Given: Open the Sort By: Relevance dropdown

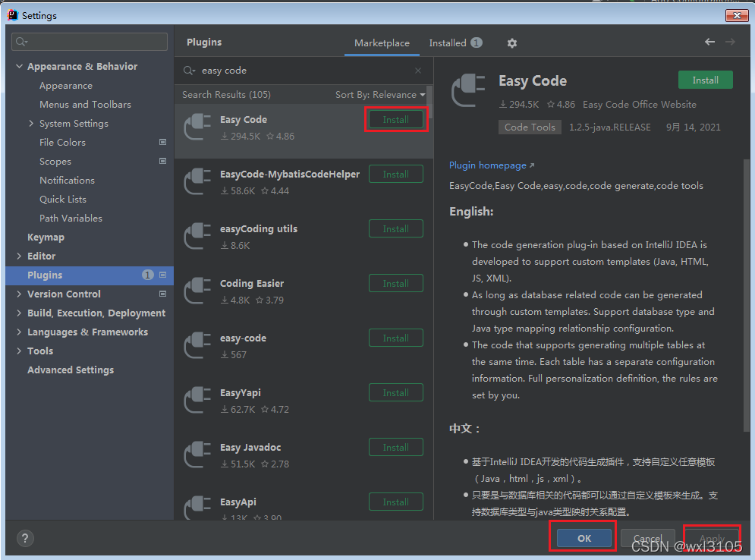Looking at the screenshot, I should coord(380,95).
